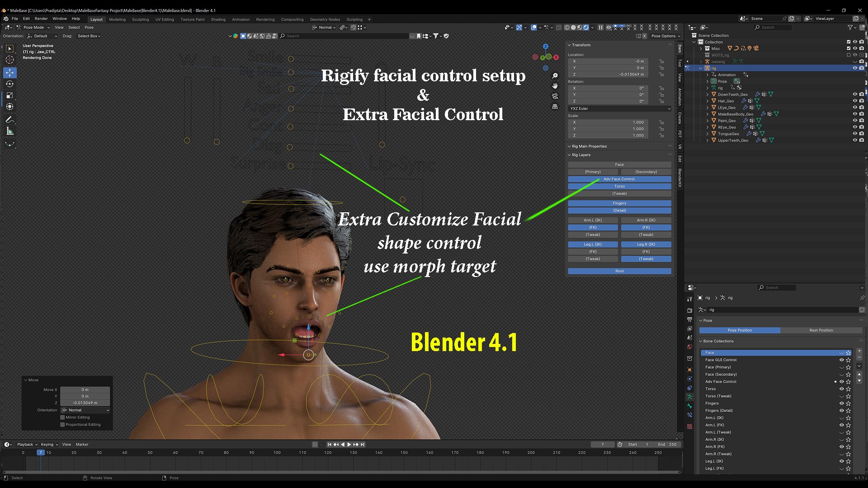Select the Rotate tool
The image size is (868, 488).
pos(9,84)
